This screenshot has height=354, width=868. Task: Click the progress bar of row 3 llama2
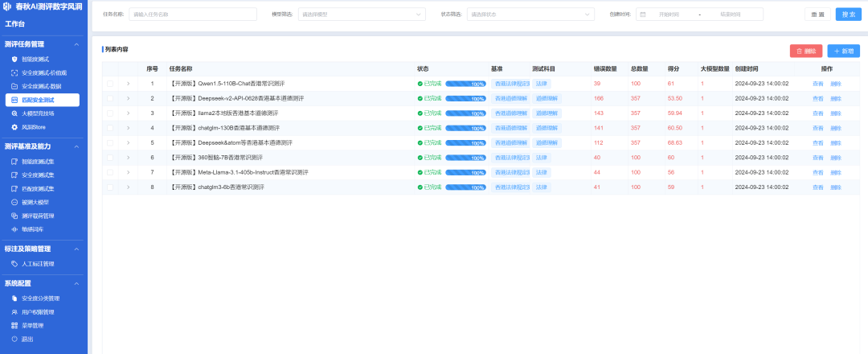465,113
